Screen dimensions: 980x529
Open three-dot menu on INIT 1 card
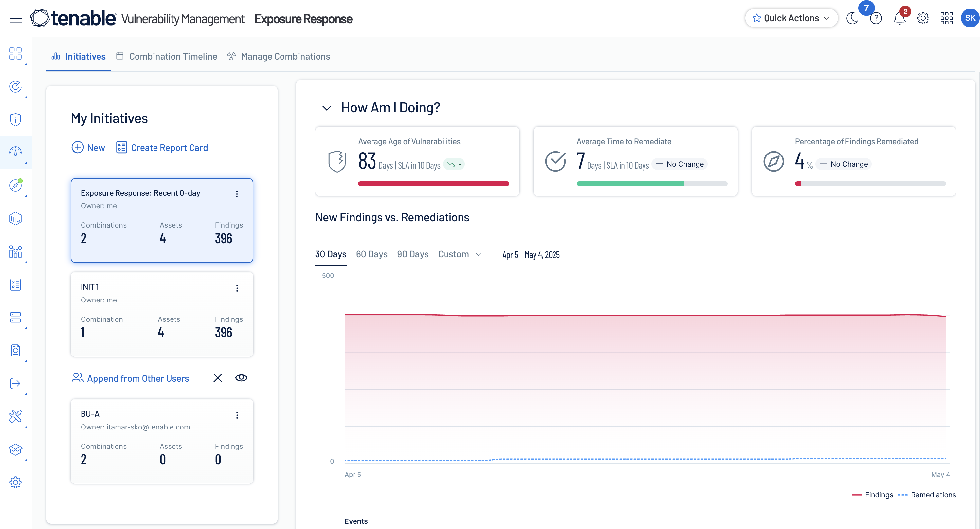coord(237,288)
